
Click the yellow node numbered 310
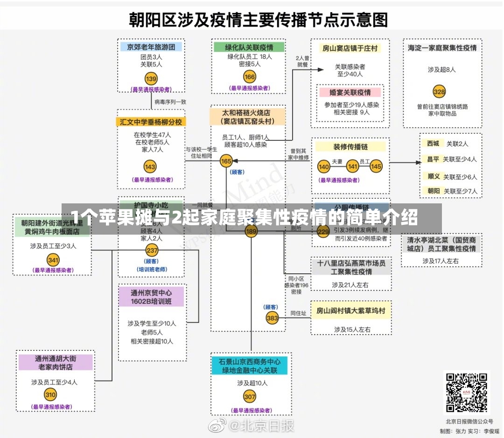pos(50,394)
